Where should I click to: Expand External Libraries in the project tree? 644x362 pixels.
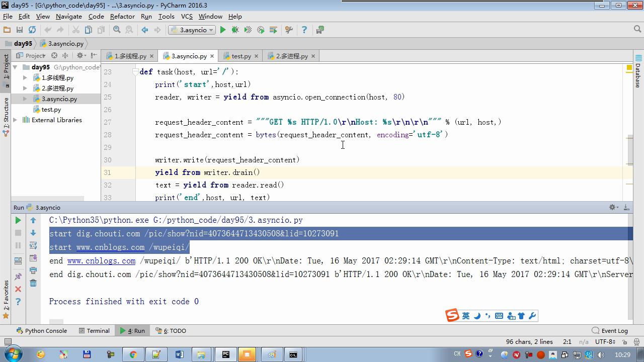[15, 120]
